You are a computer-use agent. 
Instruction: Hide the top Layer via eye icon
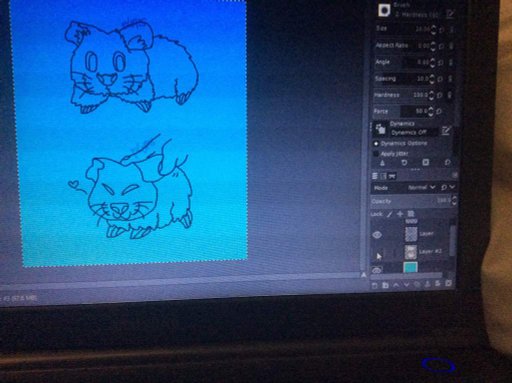coord(377,235)
